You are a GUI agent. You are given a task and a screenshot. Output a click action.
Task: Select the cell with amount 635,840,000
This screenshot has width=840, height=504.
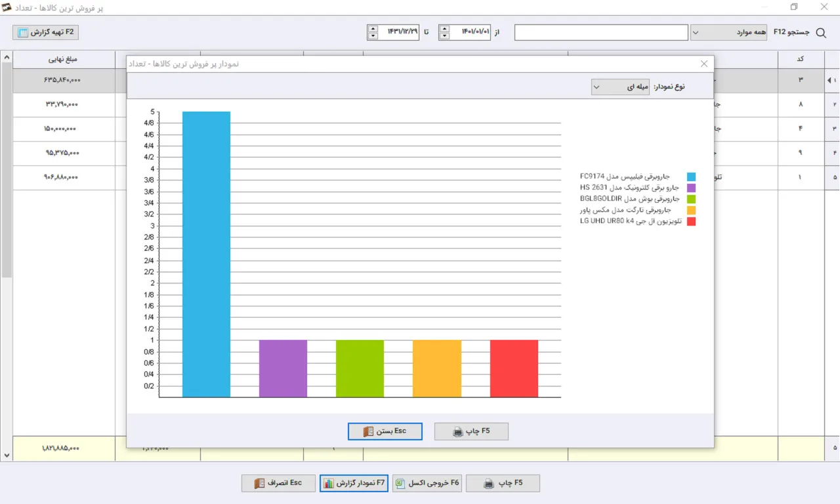pyautogui.click(x=64, y=80)
